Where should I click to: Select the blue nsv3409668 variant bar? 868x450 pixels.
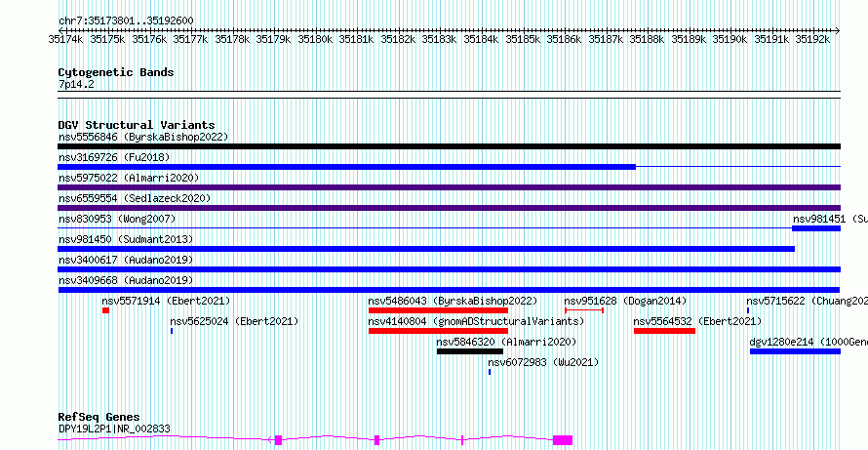pyautogui.click(x=449, y=290)
